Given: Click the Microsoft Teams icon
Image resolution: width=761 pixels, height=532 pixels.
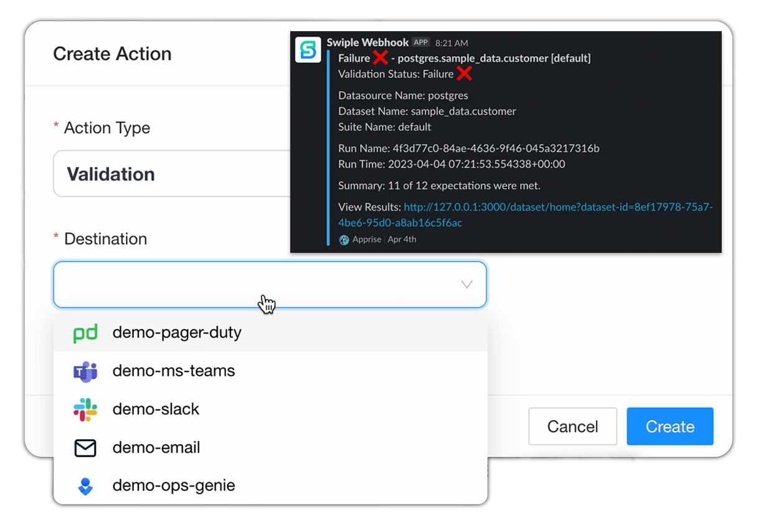Looking at the screenshot, I should 85,372.
